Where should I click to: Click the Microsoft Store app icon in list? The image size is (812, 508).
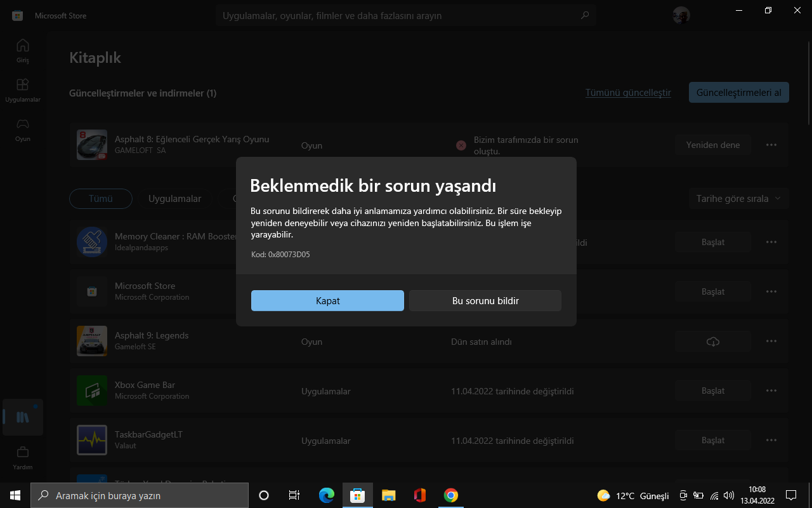92,291
